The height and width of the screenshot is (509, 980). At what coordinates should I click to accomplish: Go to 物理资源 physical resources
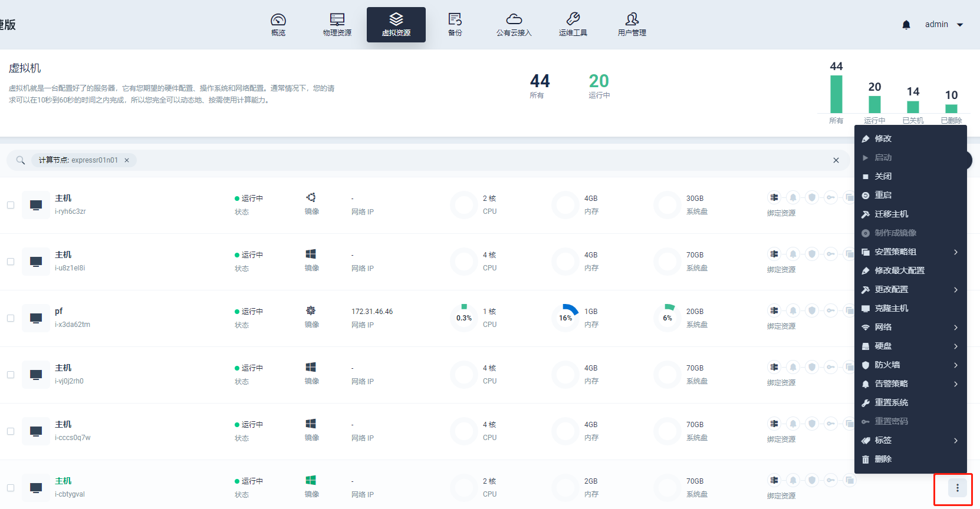(337, 25)
